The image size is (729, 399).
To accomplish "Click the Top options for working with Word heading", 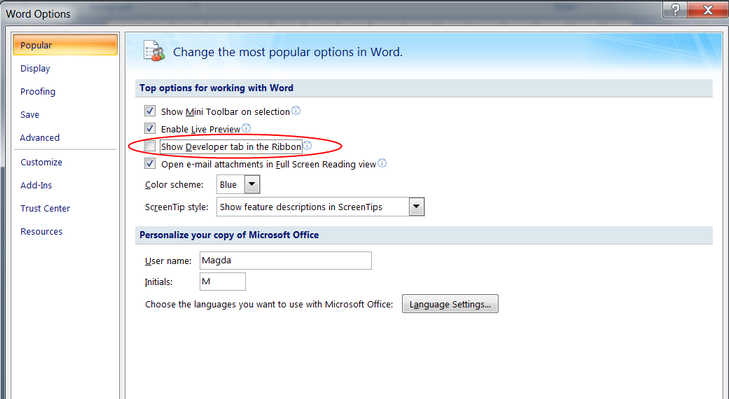I will (216, 88).
